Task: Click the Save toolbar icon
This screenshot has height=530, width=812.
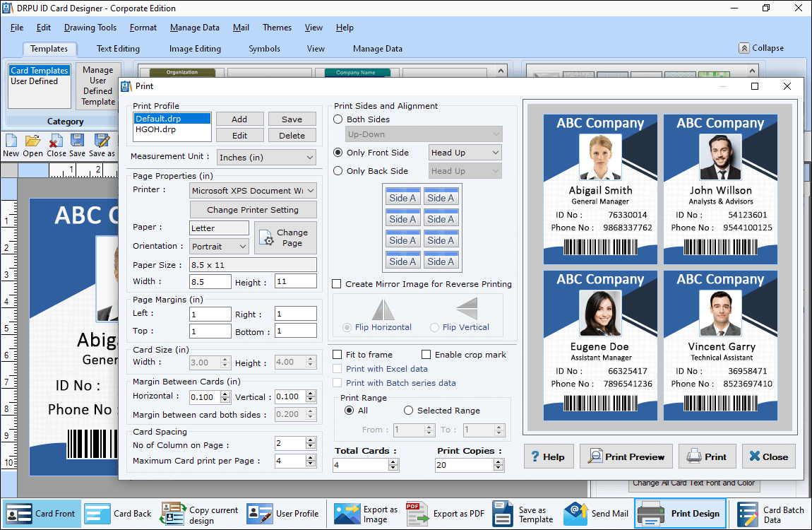Action: 77,141
